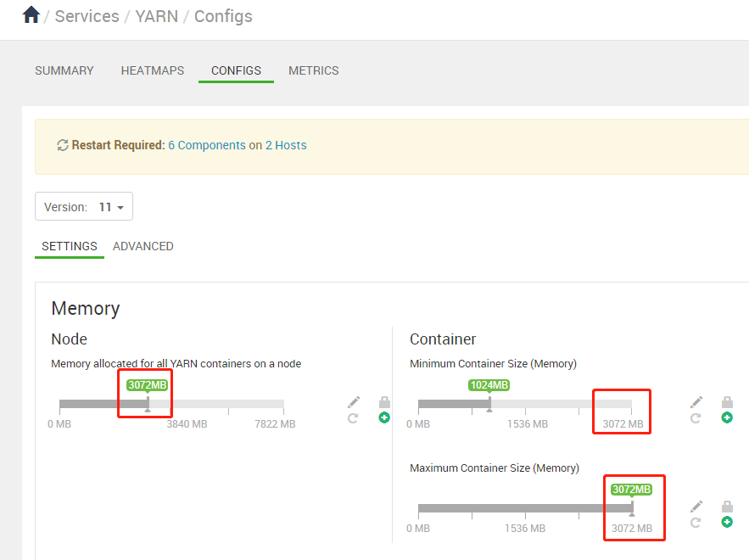Image resolution: width=749 pixels, height=560 pixels.
Task: Open the 2 Hosts link
Action: tap(286, 145)
